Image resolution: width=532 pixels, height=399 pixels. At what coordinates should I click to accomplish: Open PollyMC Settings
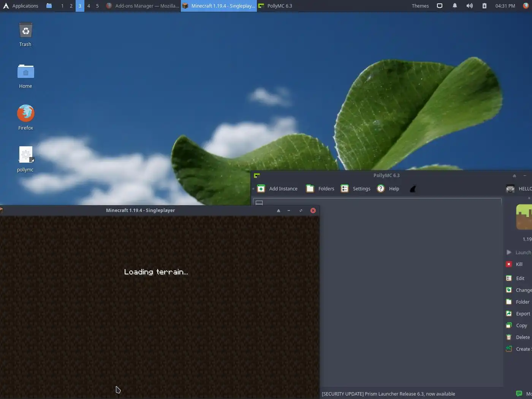(355, 188)
